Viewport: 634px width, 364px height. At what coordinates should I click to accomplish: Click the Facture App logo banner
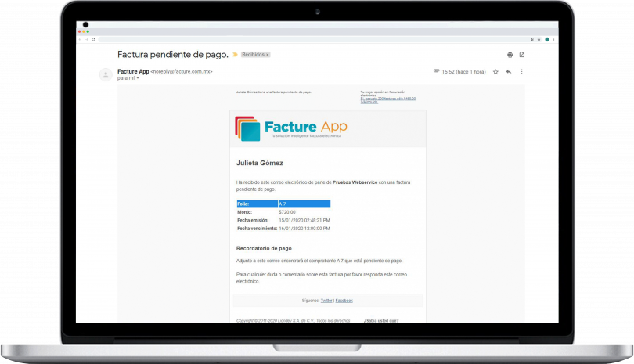pyautogui.click(x=291, y=128)
